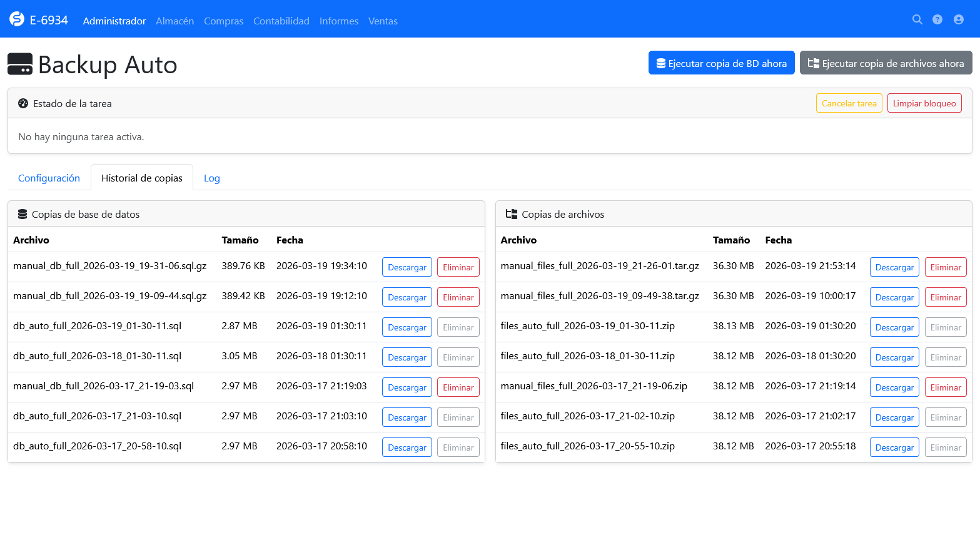Click the database icon beside Copias de base de datos

click(23, 215)
